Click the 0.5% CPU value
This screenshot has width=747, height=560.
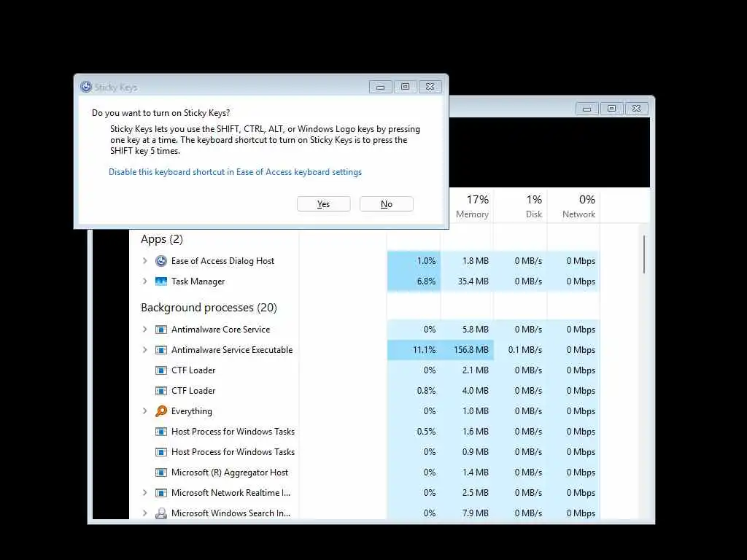426,432
